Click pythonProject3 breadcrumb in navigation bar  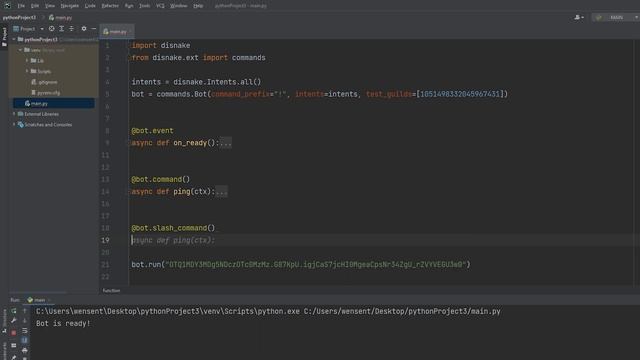point(19,18)
